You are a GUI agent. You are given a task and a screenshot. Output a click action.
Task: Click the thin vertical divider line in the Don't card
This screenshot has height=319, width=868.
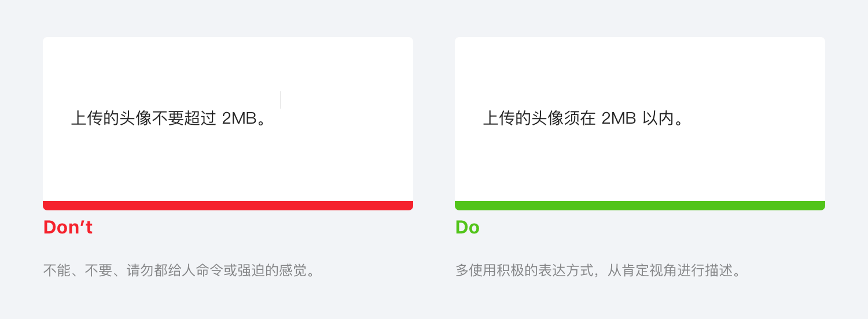point(281,99)
